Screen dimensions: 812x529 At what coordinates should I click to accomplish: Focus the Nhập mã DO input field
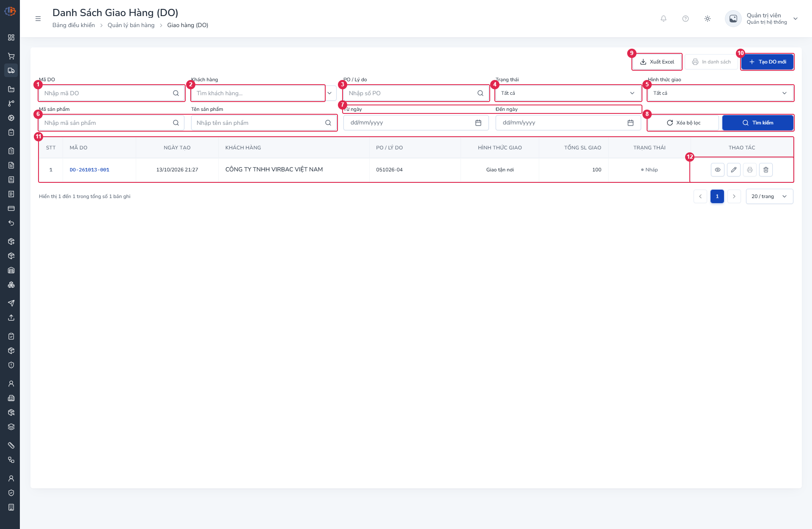tap(112, 93)
